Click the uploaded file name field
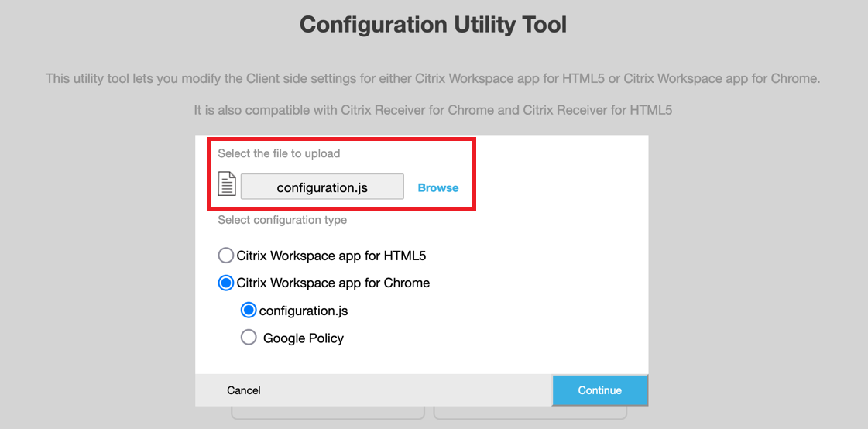The width and height of the screenshot is (868, 429). [x=322, y=187]
